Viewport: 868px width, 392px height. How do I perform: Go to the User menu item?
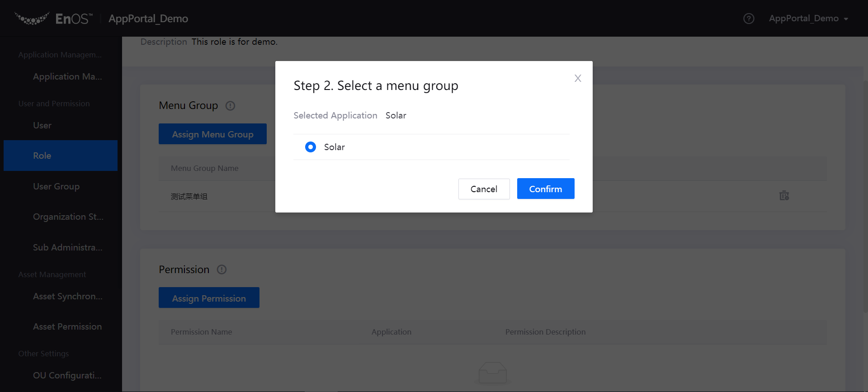[x=42, y=125]
